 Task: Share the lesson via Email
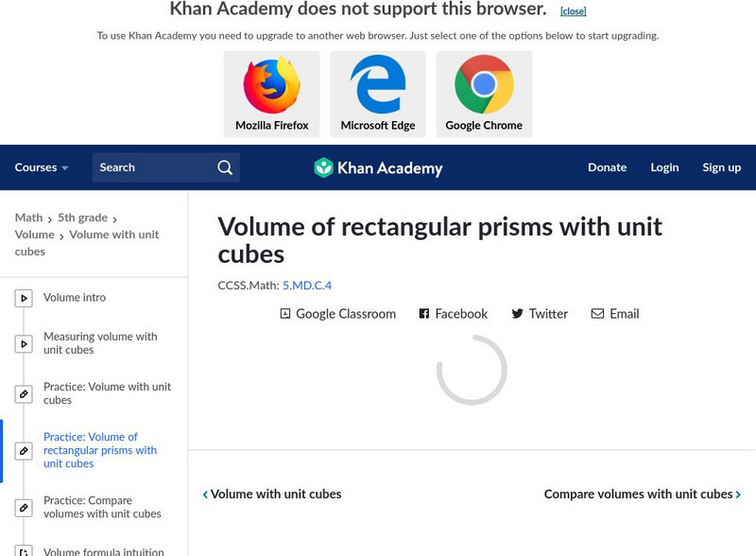pos(615,314)
